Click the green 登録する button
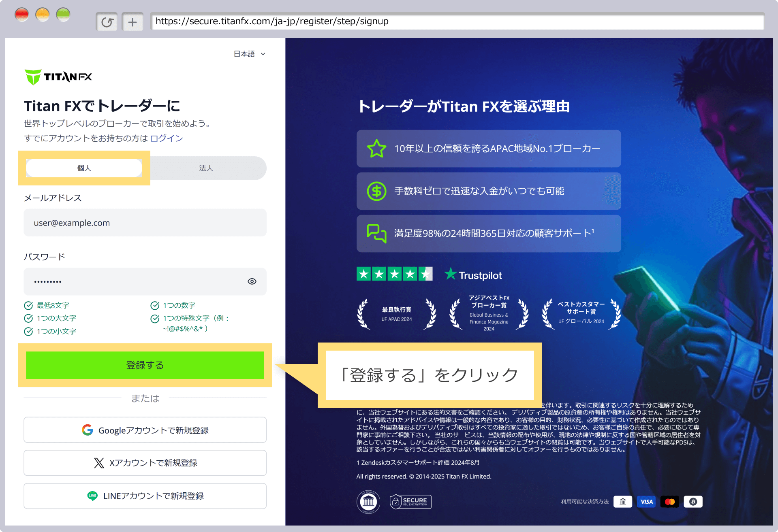Viewport: 778px width, 532px height. (x=145, y=365)
